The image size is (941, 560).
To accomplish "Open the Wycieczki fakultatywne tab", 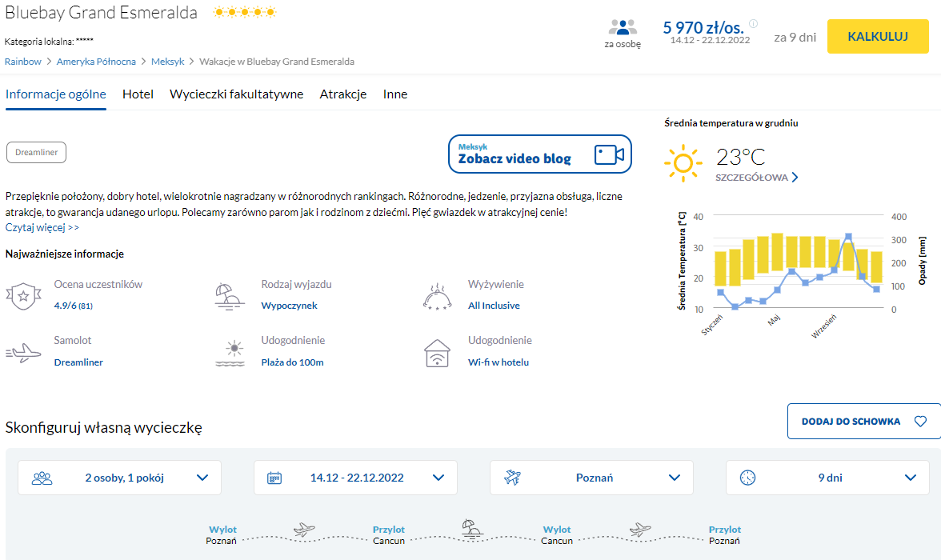I will 237,94.
